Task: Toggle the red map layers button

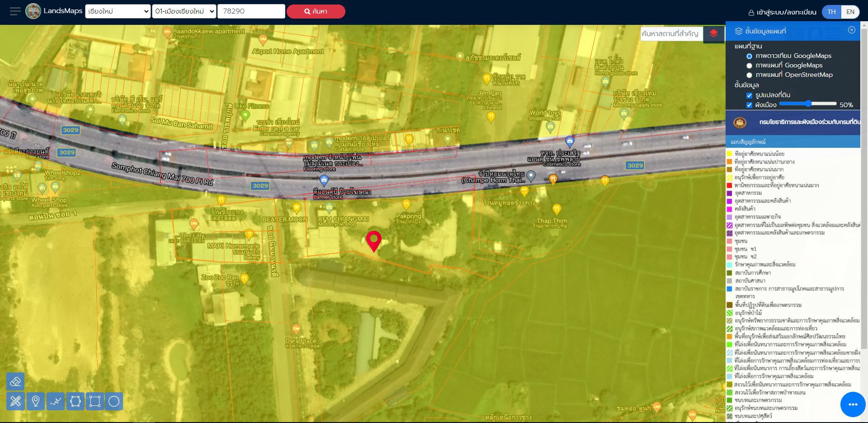Action: (x=713, y=34)
